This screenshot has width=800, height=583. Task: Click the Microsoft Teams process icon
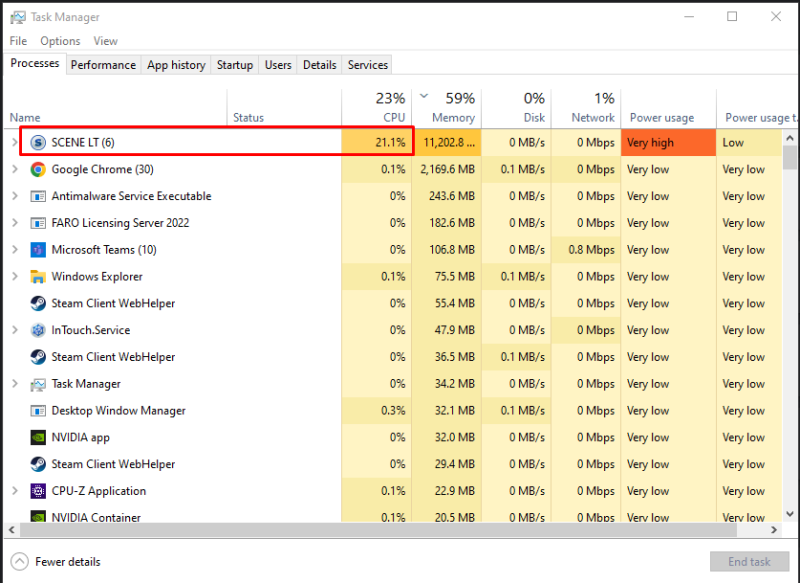click(38, 250)
